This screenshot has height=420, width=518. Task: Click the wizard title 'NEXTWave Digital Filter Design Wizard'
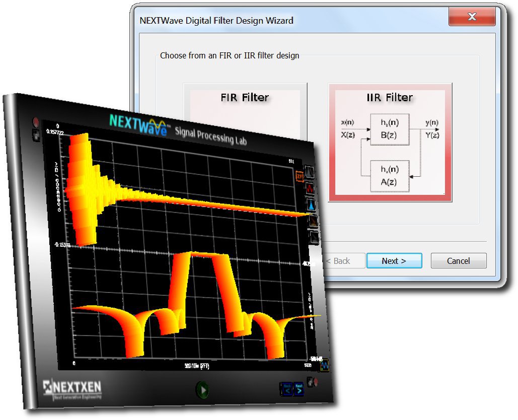[216, 21]
